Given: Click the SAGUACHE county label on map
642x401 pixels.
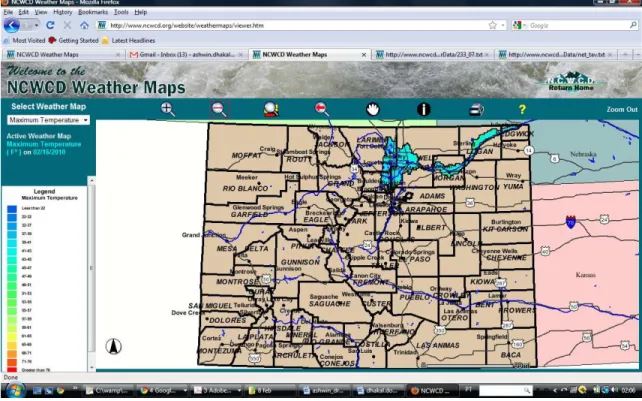Looking at the screenshot, I should 330,304.
